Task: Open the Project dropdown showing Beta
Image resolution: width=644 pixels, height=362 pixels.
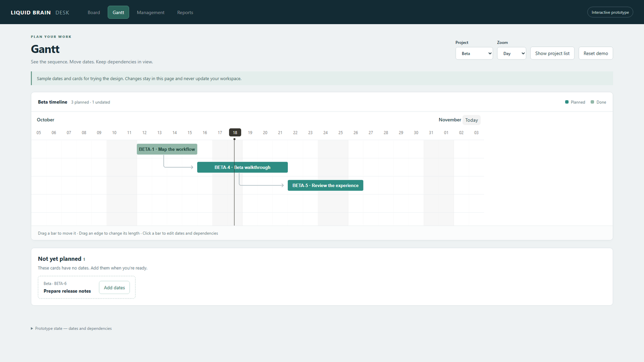Action: coord(474,53)
